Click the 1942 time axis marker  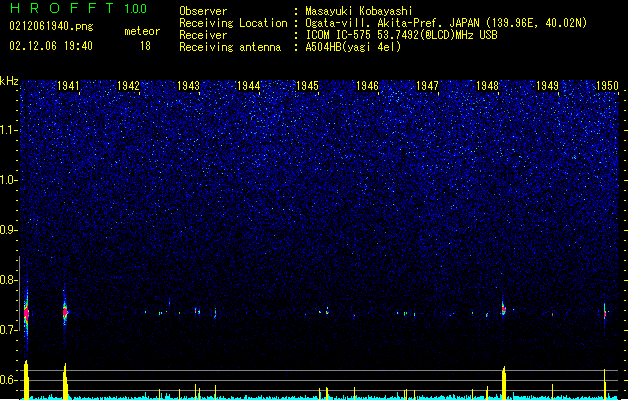128,86
